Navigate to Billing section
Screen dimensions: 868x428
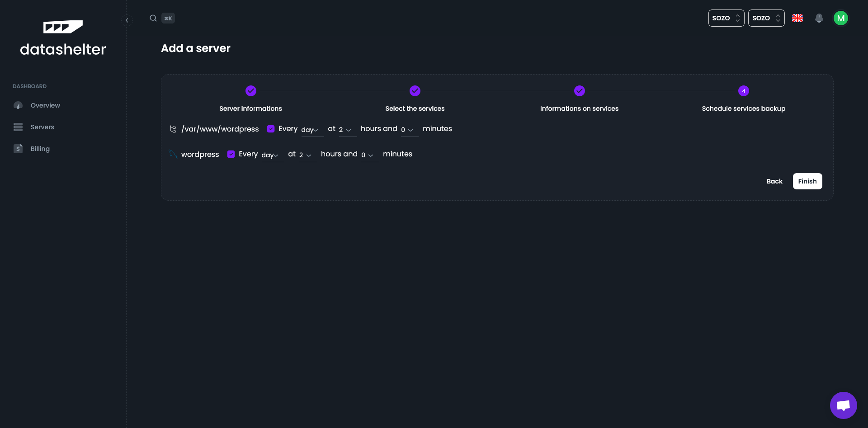40,149
